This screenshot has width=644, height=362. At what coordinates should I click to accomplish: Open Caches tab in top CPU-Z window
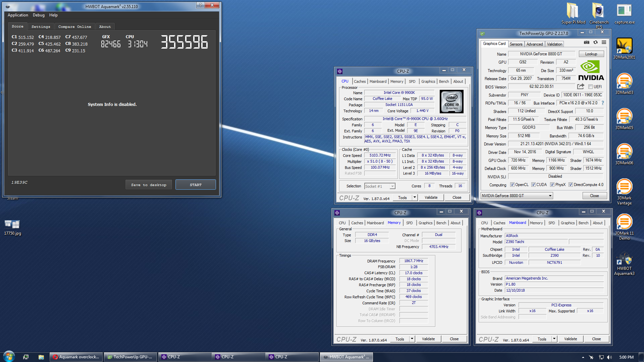click(360, 81)
